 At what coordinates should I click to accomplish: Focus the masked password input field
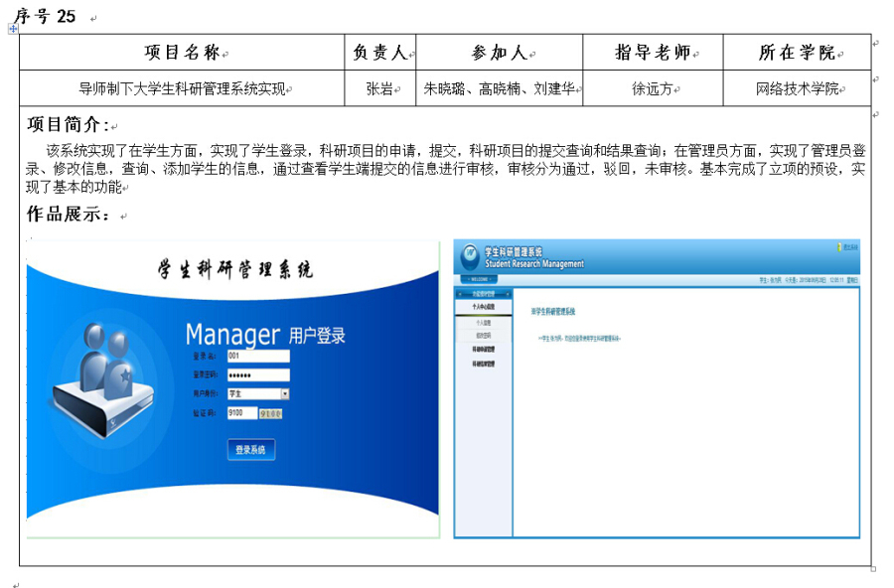259,374
